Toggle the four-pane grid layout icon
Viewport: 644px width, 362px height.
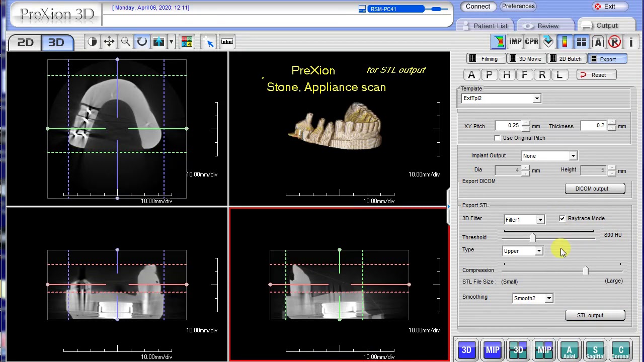581,42
